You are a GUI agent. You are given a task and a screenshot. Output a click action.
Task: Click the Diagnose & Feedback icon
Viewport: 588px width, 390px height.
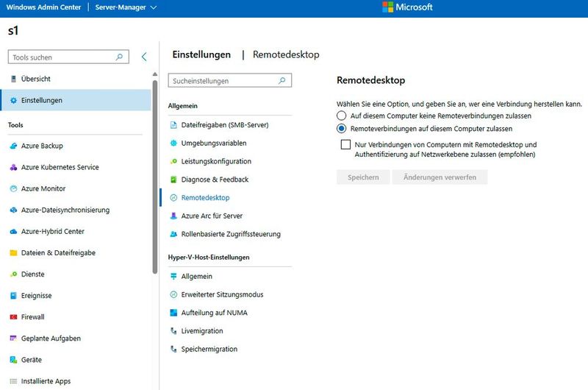pos(173,180)
